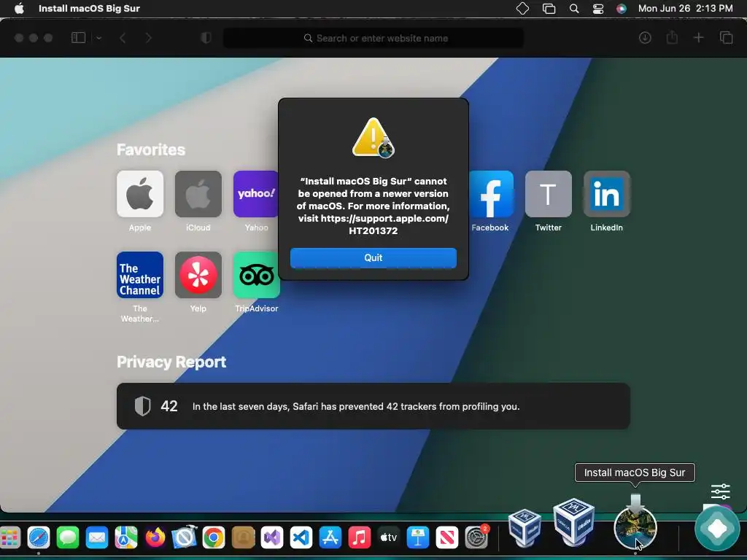Open Maps in the Dock

[125, 538]
